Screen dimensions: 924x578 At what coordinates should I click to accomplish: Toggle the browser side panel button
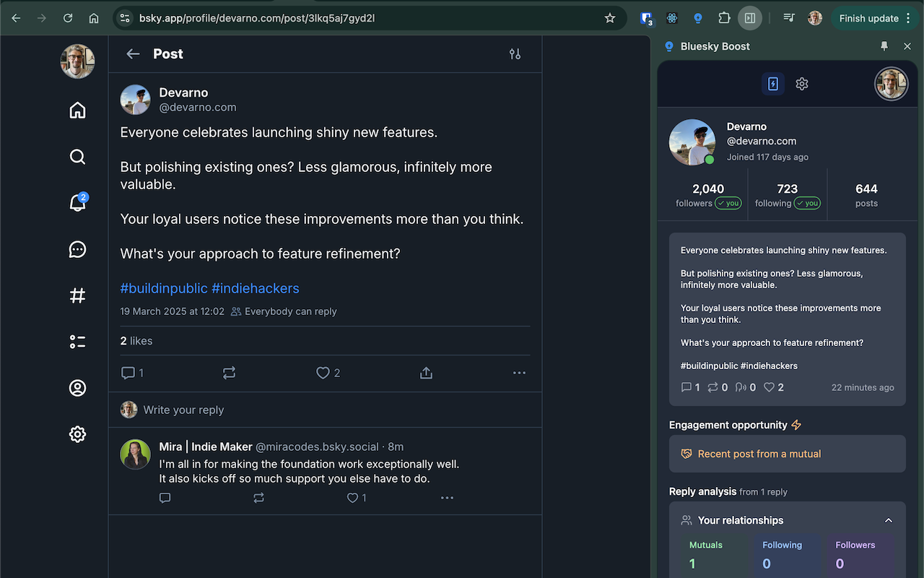tap(750, 18)
